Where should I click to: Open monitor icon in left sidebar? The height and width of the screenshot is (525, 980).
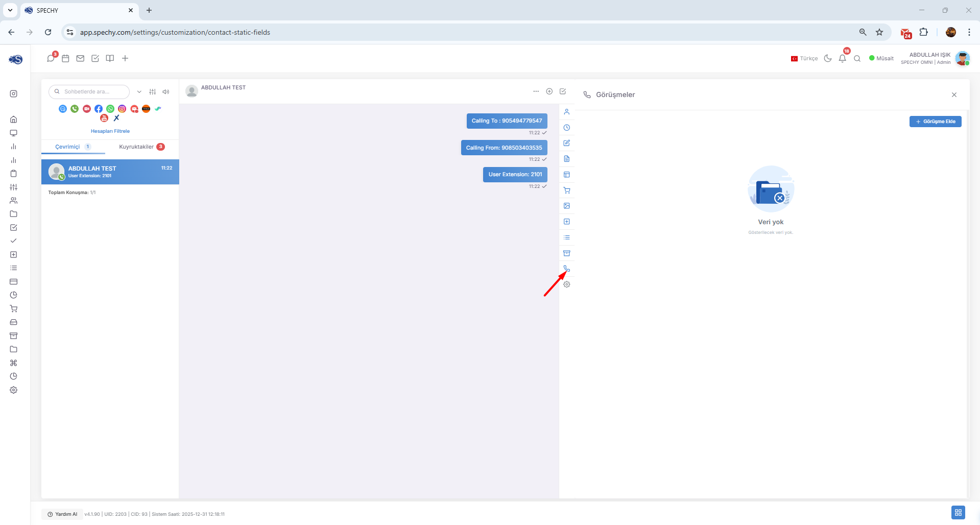[14, 133]
